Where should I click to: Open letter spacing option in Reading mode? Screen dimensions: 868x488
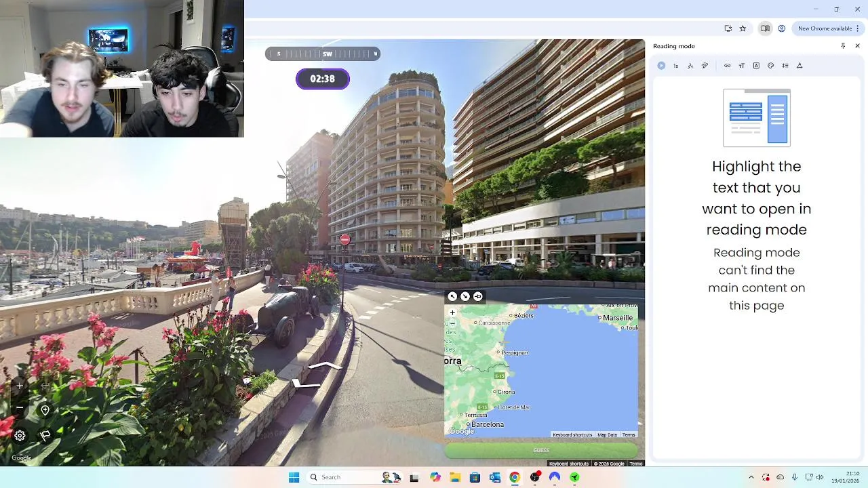pos(800,66)
